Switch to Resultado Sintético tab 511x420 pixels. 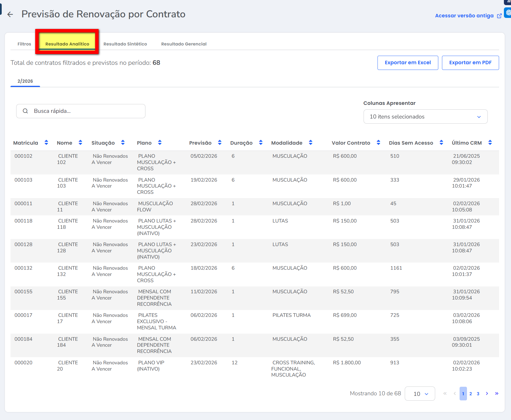coord(125,44)
